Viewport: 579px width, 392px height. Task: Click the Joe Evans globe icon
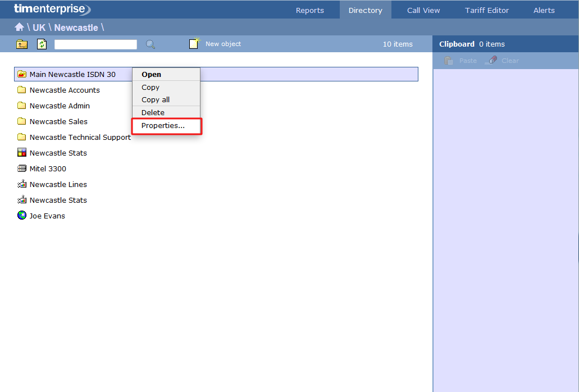coord(22,216)
